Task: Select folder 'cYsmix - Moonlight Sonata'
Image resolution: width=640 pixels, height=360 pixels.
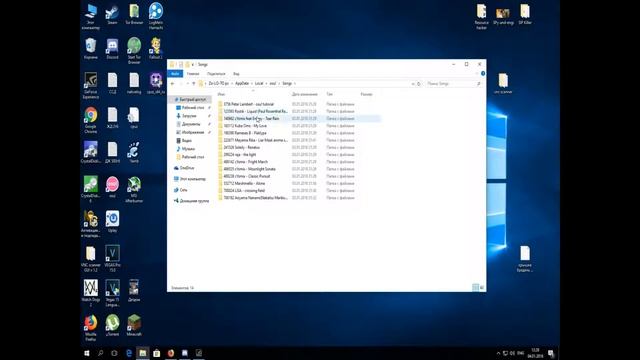Action: 249,169
